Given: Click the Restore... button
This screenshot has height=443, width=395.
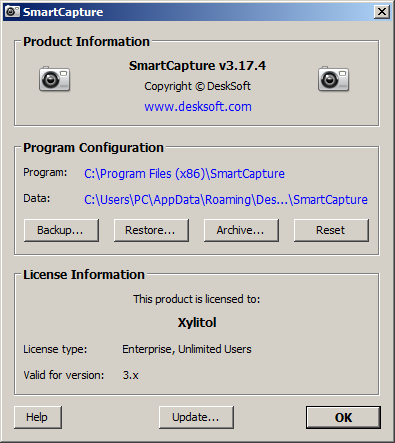Looking at the screenshot, I should click(x=151, y=230).
